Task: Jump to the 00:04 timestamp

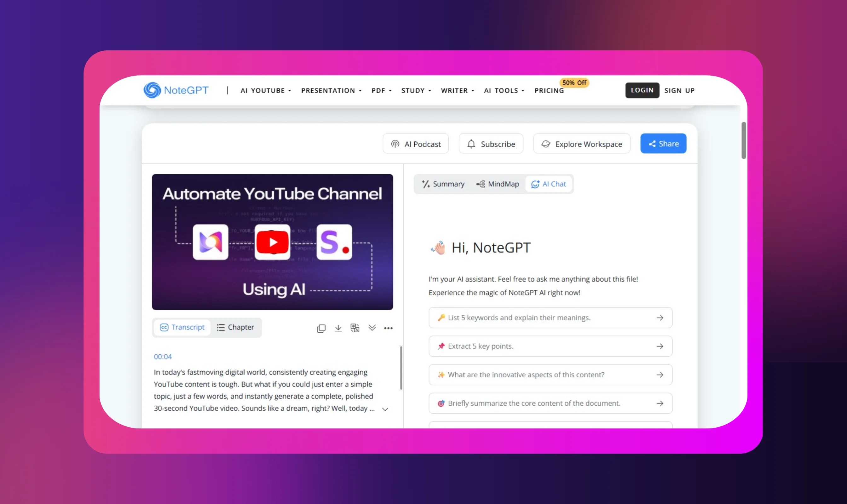Action: click(163, 357)
